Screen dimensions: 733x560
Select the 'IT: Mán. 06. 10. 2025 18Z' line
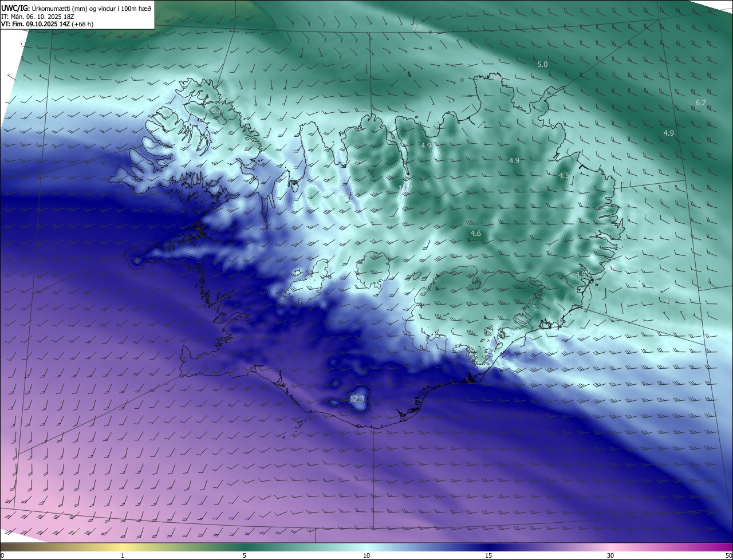tap(38, 16)
